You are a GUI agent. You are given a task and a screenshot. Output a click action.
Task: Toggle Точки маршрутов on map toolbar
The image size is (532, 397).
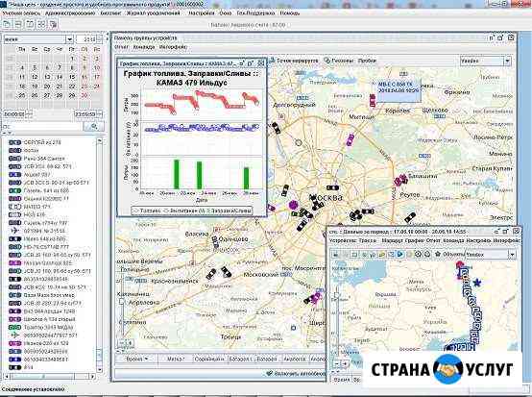click(295, 61)
